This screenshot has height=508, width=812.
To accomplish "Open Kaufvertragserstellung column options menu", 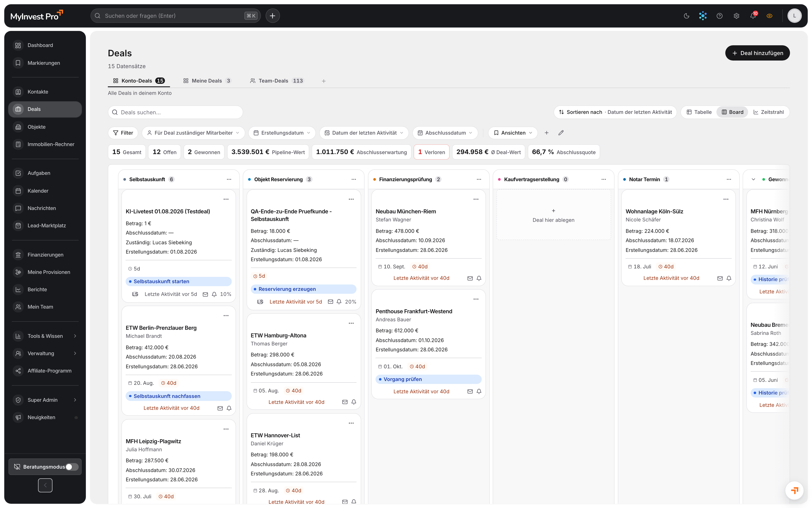I will click(604, 179).
